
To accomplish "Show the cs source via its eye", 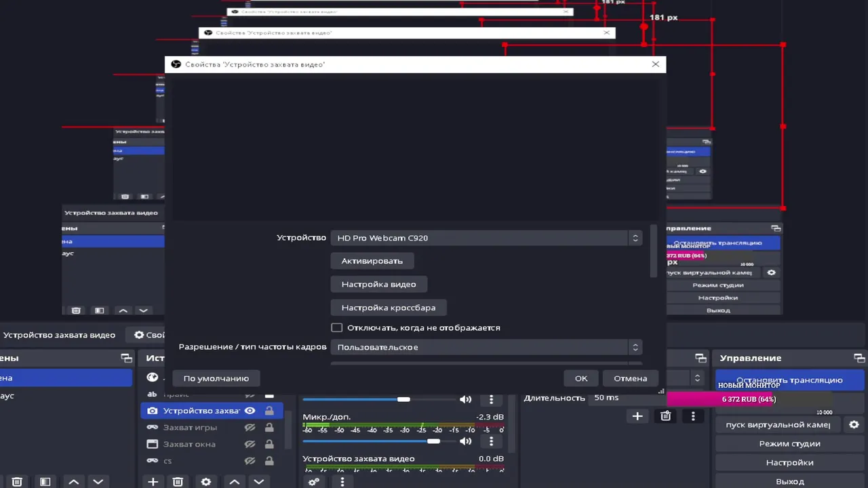I will point(250,461).
